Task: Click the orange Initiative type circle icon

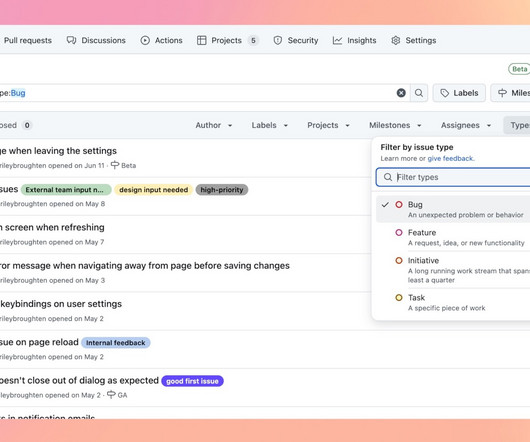Action: [x=399, y=261]
